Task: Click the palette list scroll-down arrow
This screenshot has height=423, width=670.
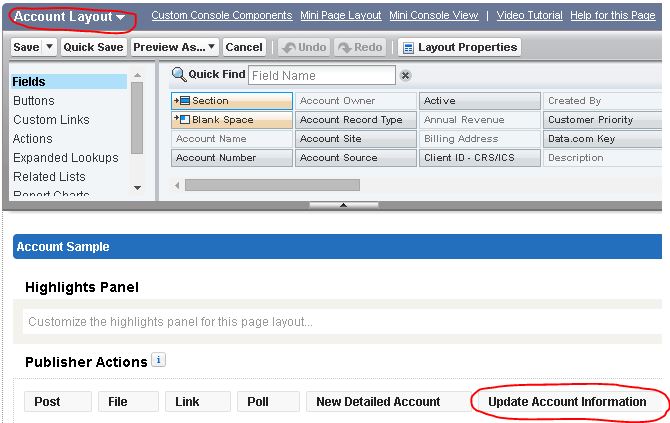Action: coord(137,188)
